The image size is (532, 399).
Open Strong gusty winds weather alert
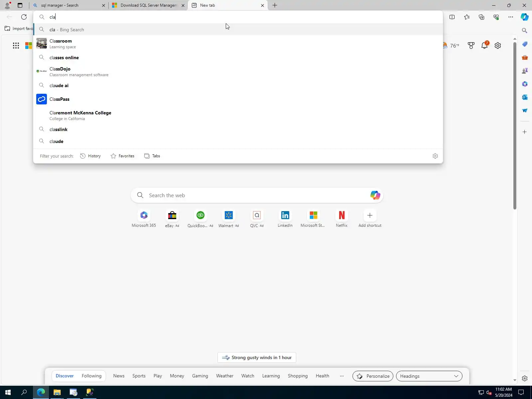point(257,357)
